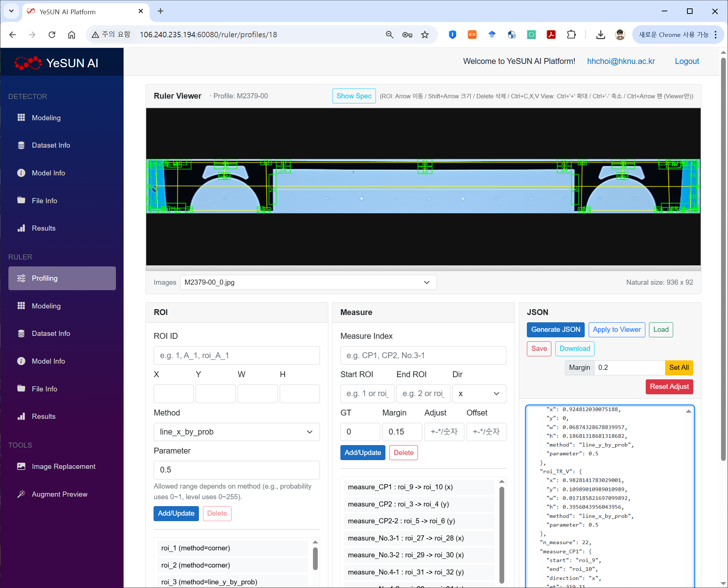Click the Ruler Dataset Info database icon
728x588 pixels.
(21, 333)
